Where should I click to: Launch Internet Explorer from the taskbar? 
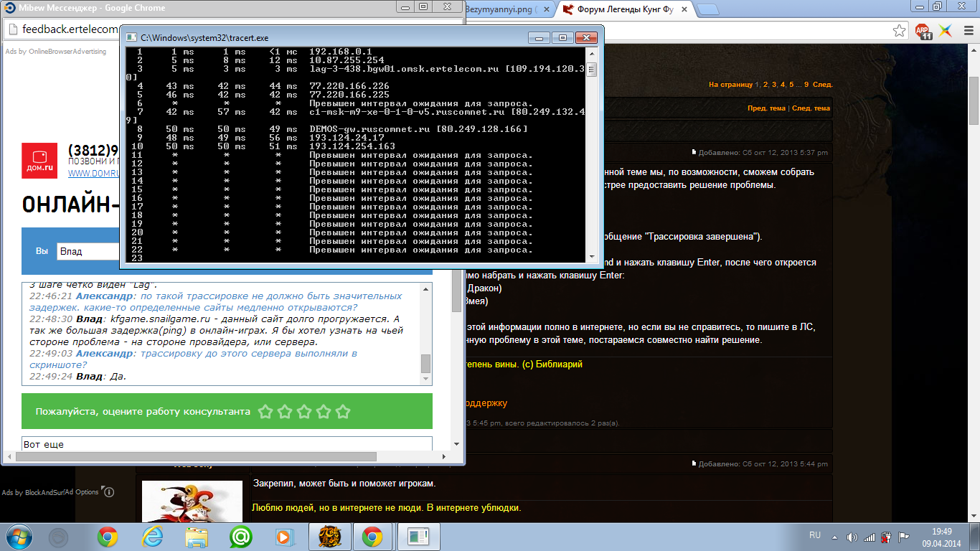tap(152, 536)
